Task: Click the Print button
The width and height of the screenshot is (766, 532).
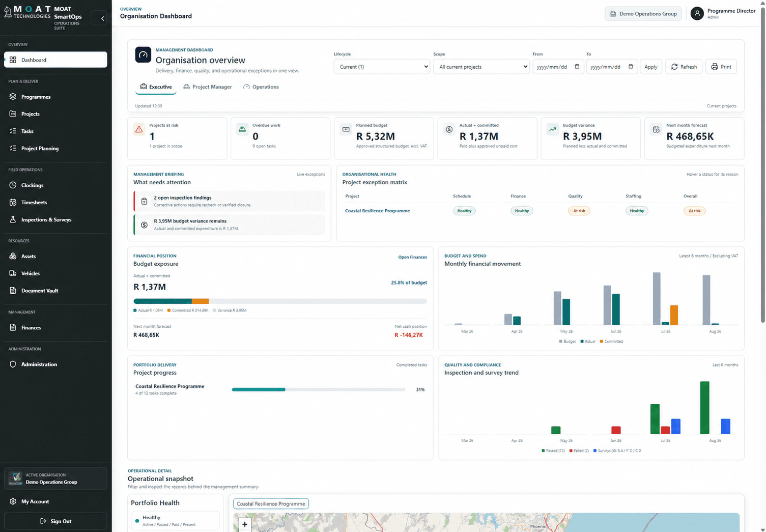Action: [721, 67]
